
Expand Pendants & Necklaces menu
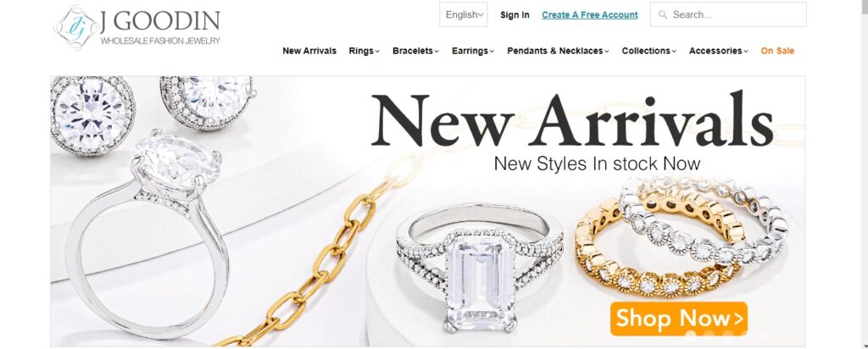click(558, 51)
